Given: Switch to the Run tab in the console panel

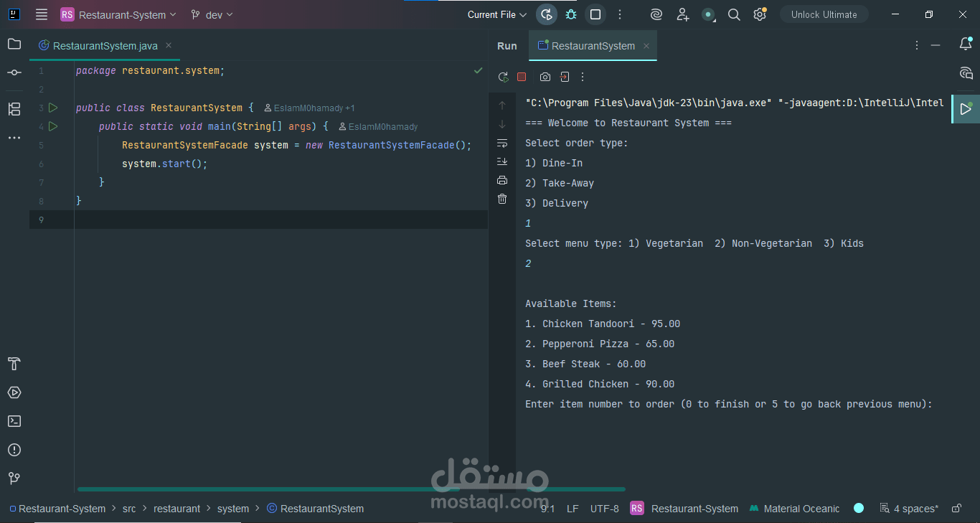Looking at the screenshot, I should 507,45.
